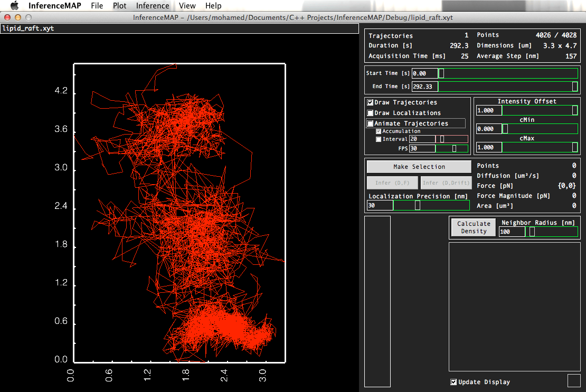Enable Animate Trajectories checkbox
Viewport: 586px width, 392px height.
(x=371, y=123)
